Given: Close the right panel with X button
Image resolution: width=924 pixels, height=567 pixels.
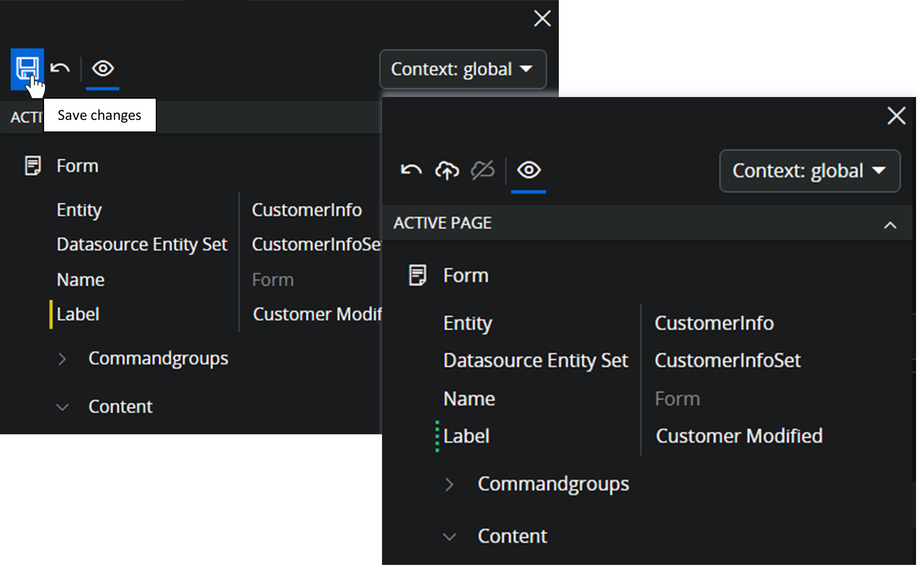Looking at the screenshot, I should (x=896, y=115).
